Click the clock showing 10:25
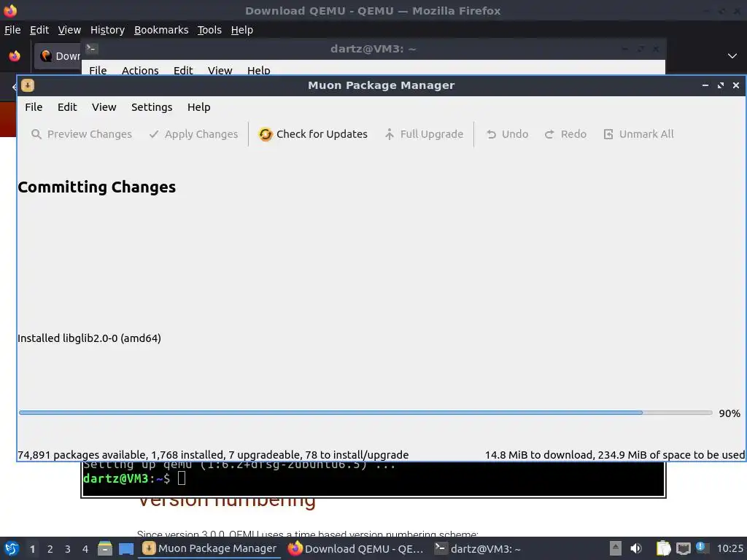The height and width of the screenshot is (560, 747). [729, 548]
